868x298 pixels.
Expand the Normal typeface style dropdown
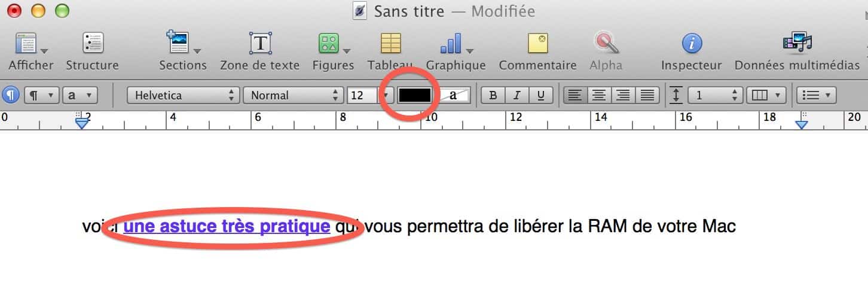(x=292, y=95)
